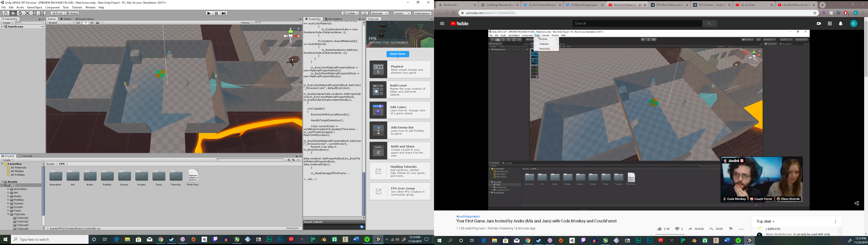Select the Hand tool in Unity toolbar
Image resolution: width=868 pixels, height=245 pixels.
pos(5,13)
